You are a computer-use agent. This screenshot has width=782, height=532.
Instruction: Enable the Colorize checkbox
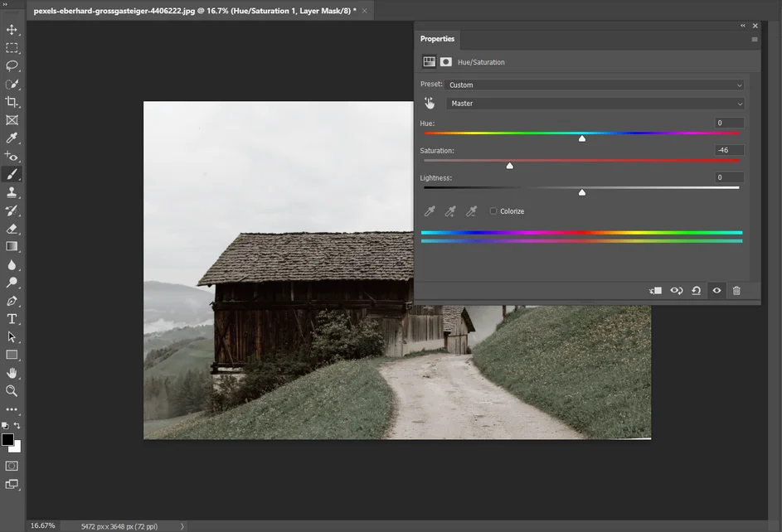tap(493, 211)
